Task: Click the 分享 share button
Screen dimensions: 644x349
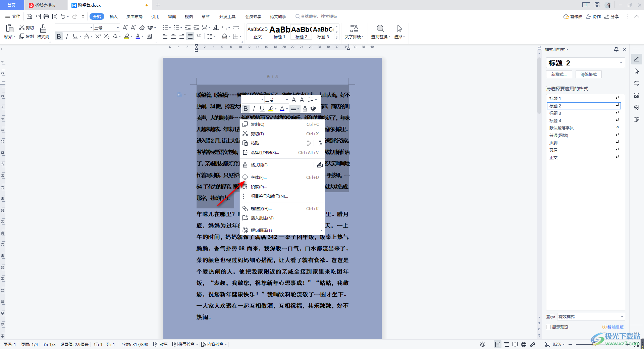Action: pos(612,16)
